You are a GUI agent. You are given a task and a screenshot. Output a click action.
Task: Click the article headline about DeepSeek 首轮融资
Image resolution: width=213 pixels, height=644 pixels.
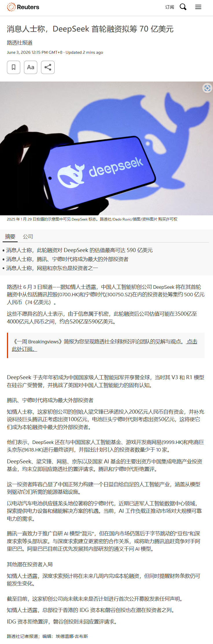(90, 29)
